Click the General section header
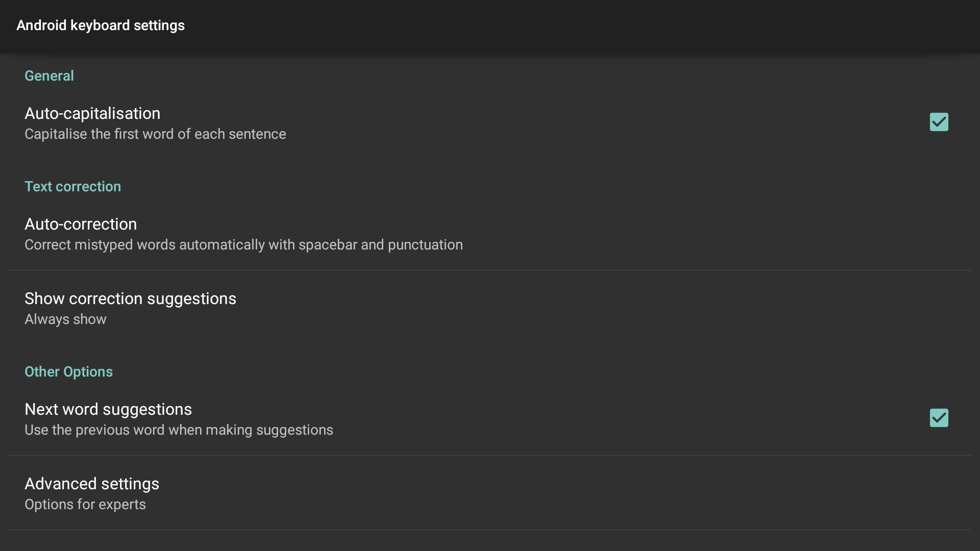The image size is (980, 551). [x=49, y=76]
